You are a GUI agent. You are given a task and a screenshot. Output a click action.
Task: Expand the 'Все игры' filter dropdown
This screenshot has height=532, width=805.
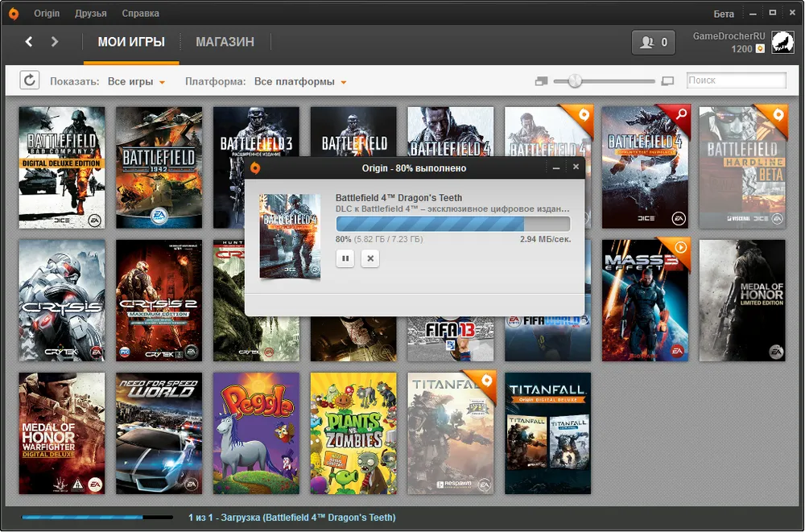pos(136,81)
